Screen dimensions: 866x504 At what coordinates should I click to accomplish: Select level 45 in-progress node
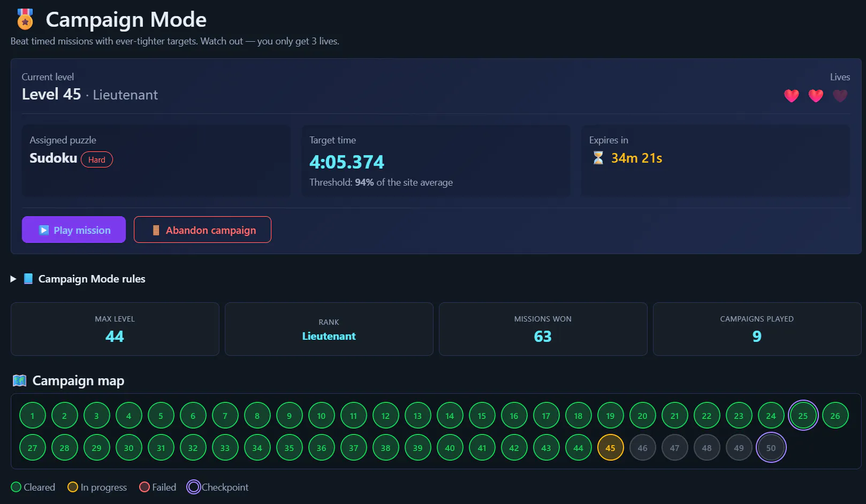click(611, 448)
